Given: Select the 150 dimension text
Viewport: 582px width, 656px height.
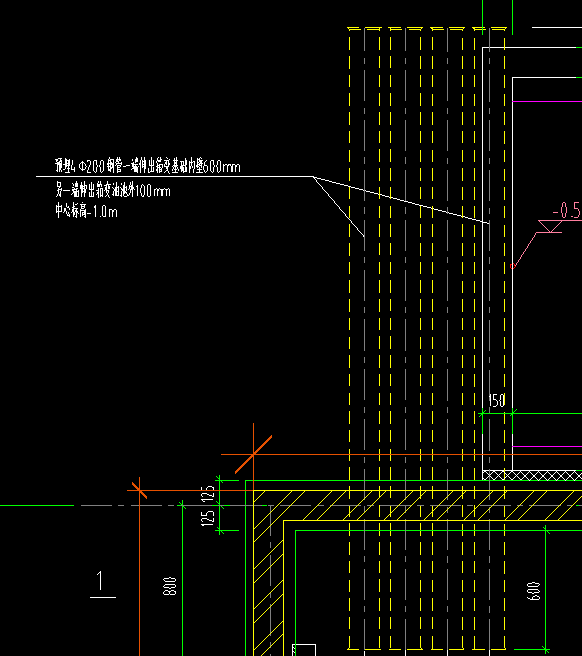Looking at the screenshot, I should pos(497,401).
